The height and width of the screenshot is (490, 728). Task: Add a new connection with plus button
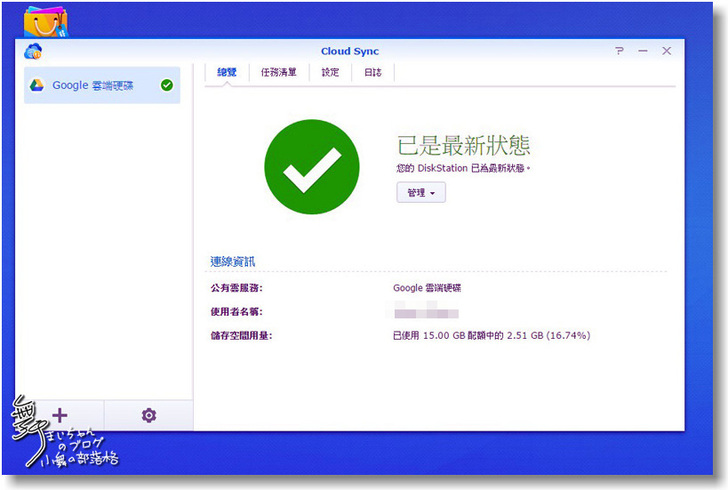[59, 415]
